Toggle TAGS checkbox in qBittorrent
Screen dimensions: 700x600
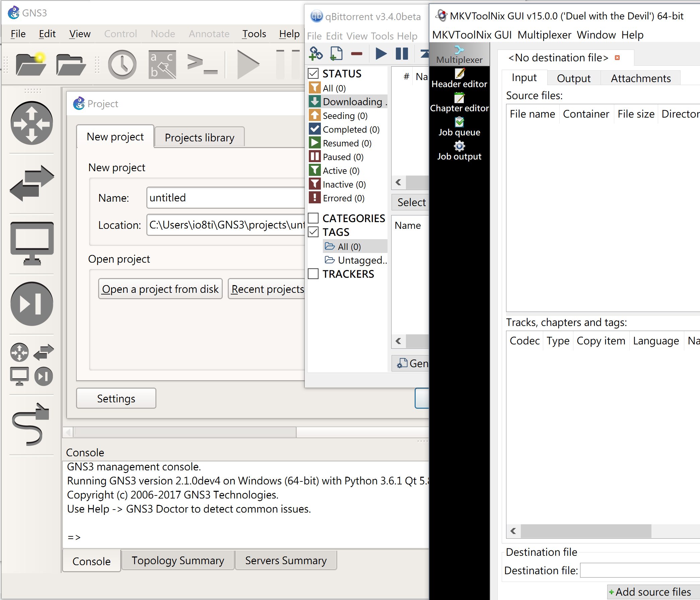click(x=313, y=232)
